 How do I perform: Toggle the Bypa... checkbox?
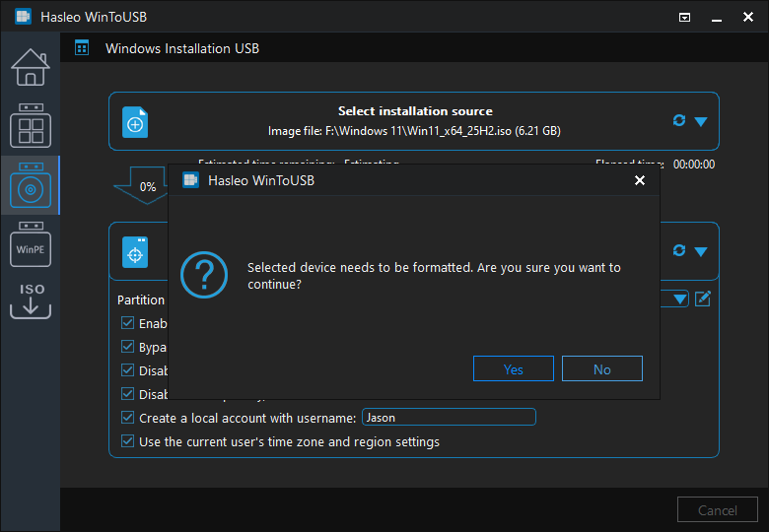pos(127,347)
